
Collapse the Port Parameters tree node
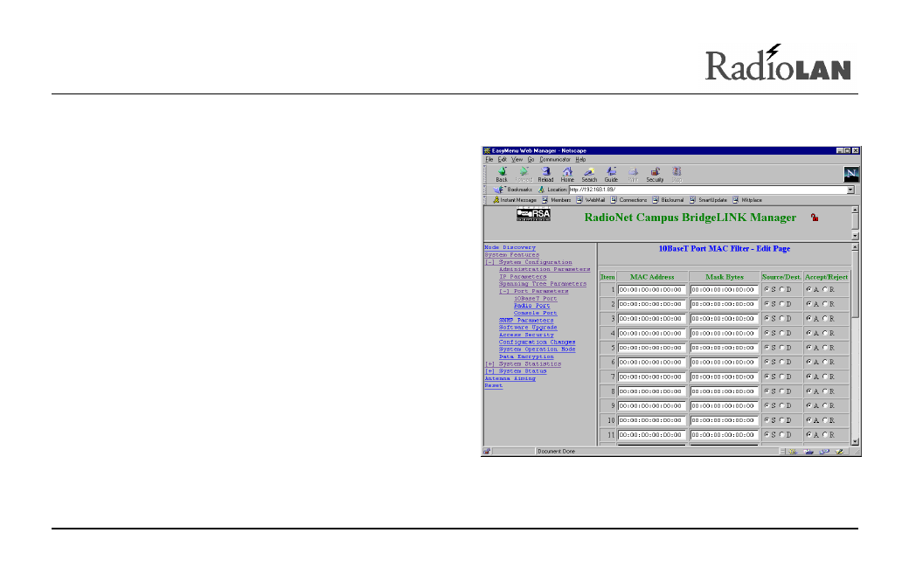click(x=504, y=292)
